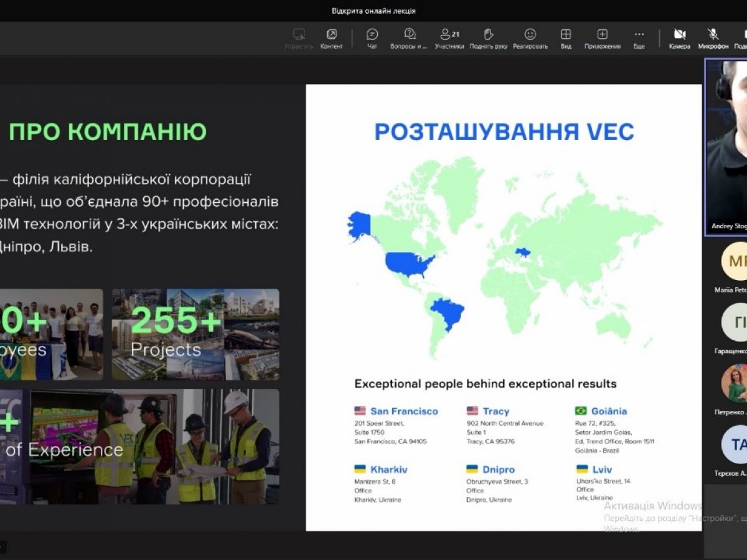Raise hand with Поднять руку
This screenshot has height=560, width=747.
pyautogui.click(x=489, y=35)
